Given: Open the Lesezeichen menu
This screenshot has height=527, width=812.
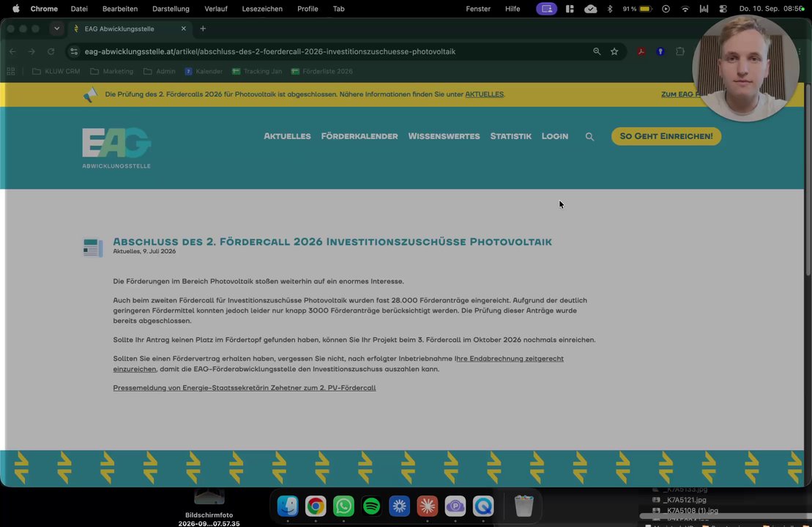Looking at the screenshot, I should pos(262,9).
